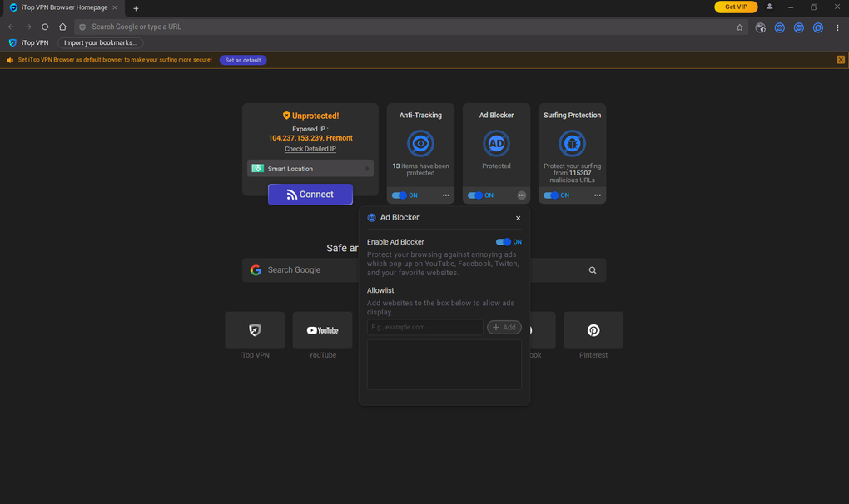849x504 pixels.
Task: Go to homepage using the home icon
Action: point(62,27)
